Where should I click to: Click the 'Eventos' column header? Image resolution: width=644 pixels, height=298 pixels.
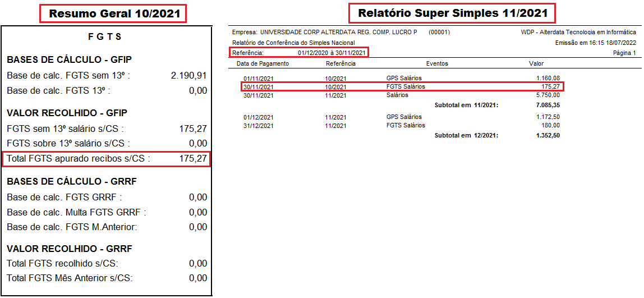tap(437, 64)
